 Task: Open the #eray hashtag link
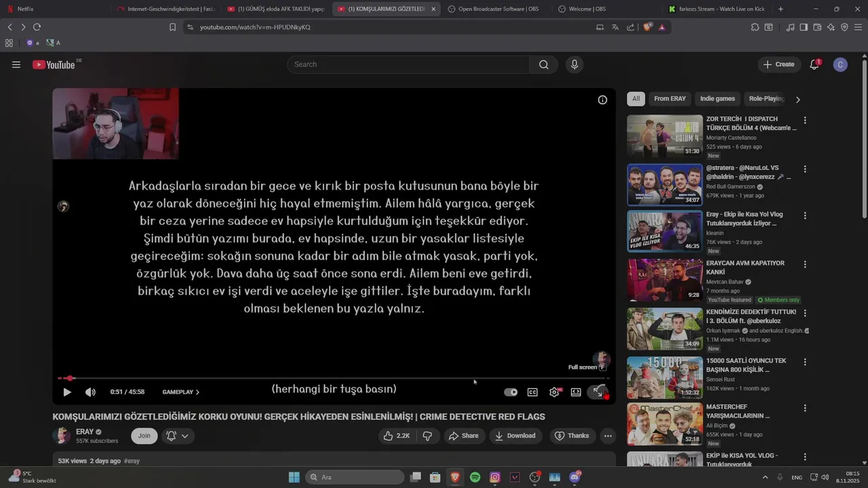pyautogui.click(x=132, y=461)
